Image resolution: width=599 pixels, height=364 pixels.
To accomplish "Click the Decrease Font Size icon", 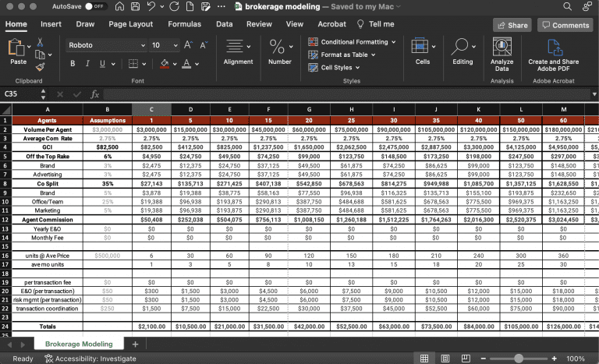I will click(x=204, y=45).
